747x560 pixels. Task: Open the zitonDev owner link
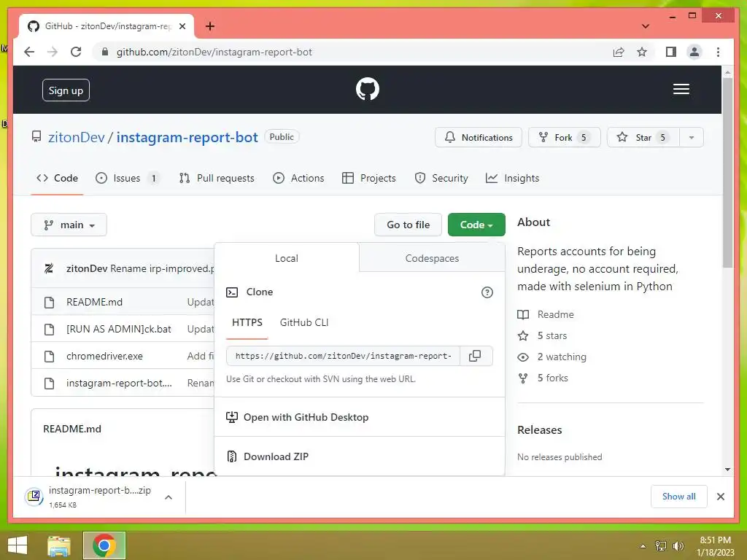76,138
